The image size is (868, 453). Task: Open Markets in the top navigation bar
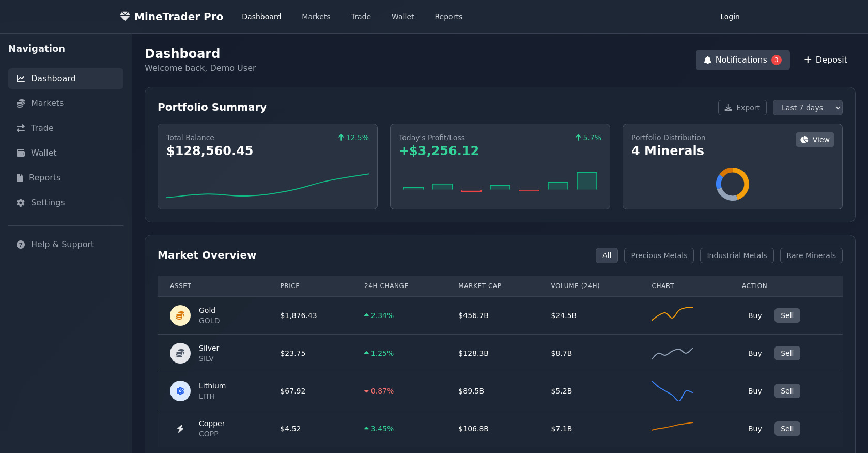(316, 17)
